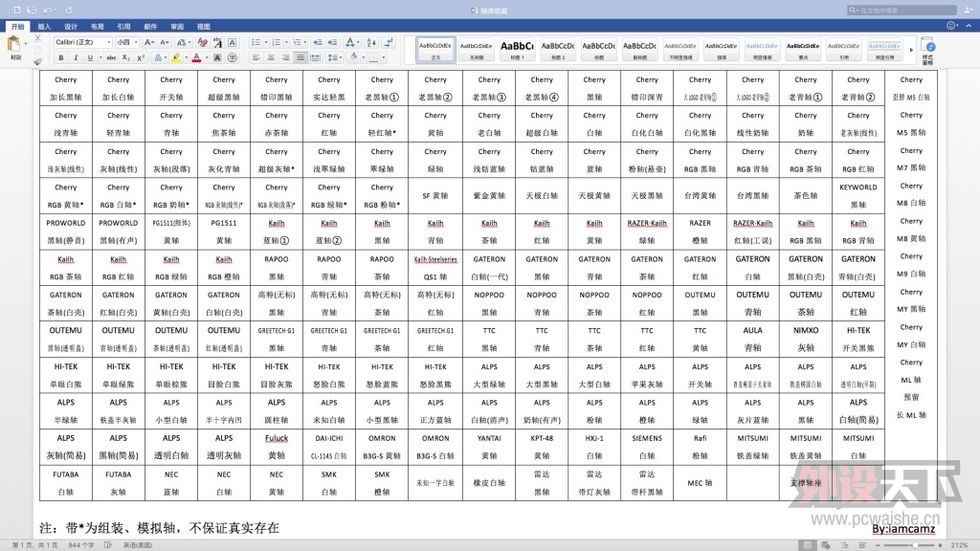Screen dimensions: 980x551
Task: Toggle Italic formatting
Action: coord(76,57)
